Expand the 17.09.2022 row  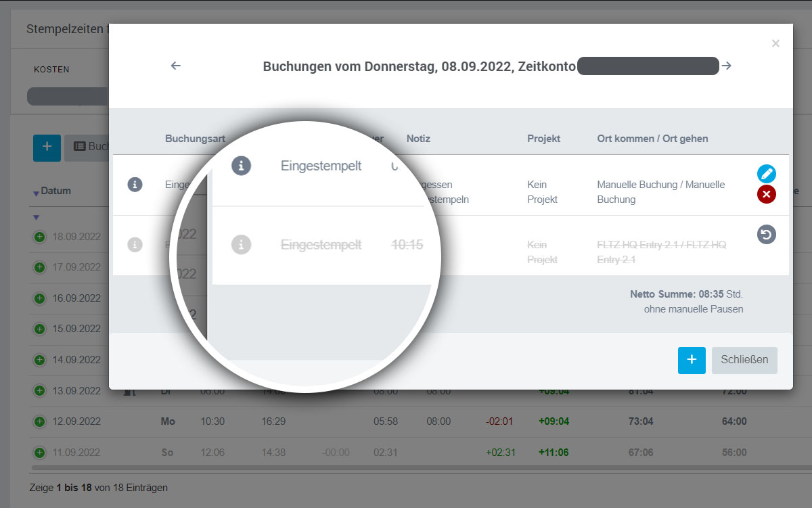(x=39, y=267)
